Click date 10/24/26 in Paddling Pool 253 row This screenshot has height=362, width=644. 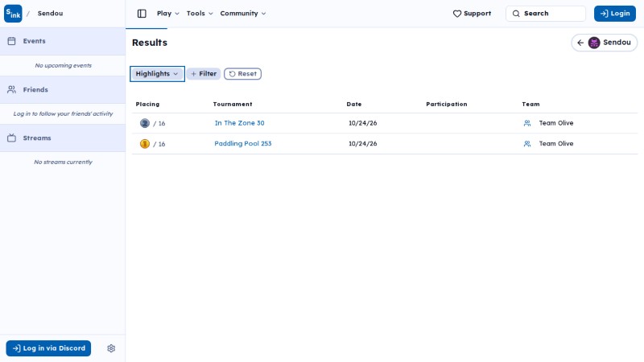pyautogui.click(x=363, y=144)
